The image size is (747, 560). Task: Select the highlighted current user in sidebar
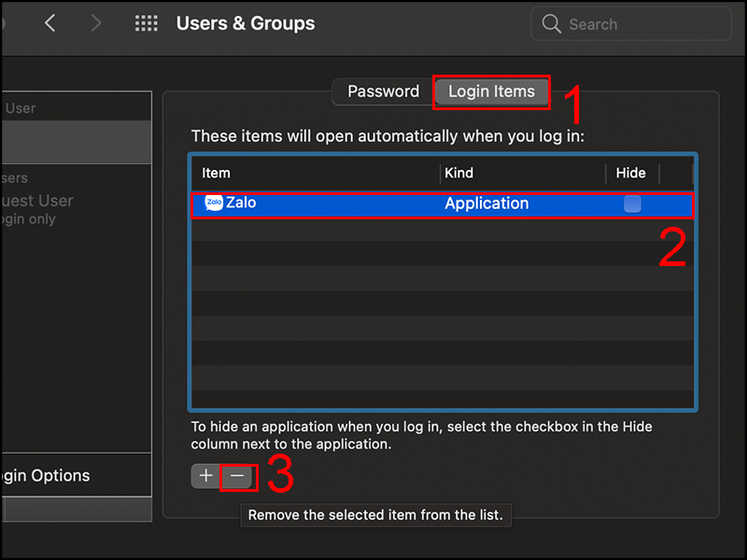75,142
